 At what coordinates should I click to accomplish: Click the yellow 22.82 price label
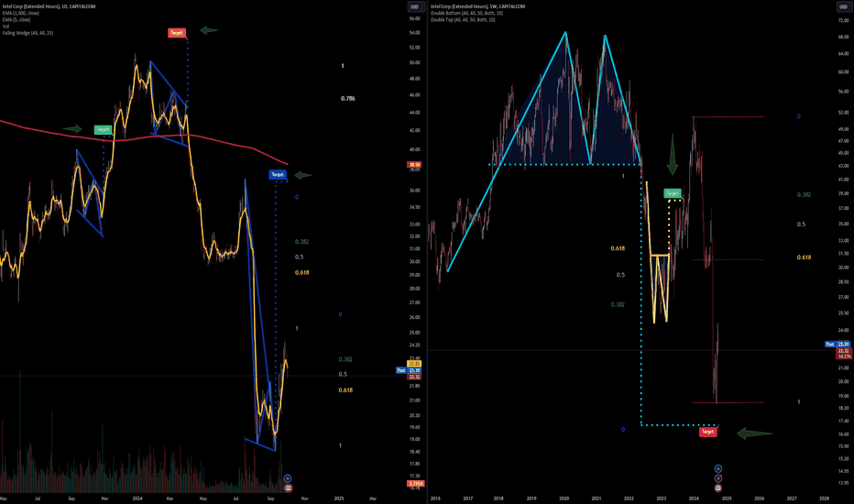click(414, 364)
